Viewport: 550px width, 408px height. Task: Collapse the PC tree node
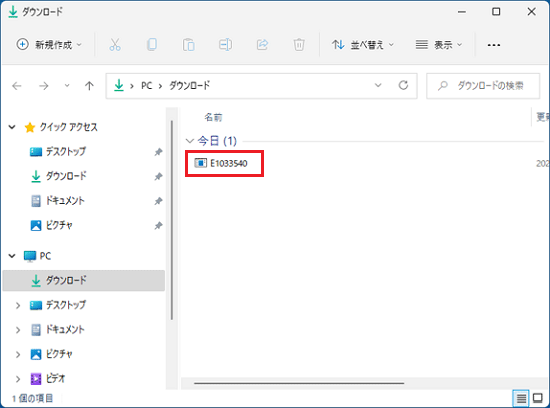(12, 256)
